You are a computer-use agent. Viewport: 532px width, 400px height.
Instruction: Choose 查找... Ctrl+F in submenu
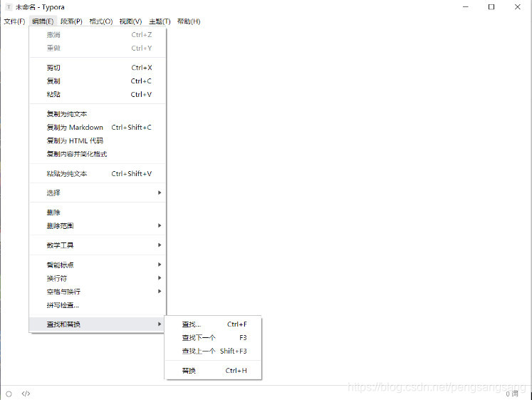(213, 324)
